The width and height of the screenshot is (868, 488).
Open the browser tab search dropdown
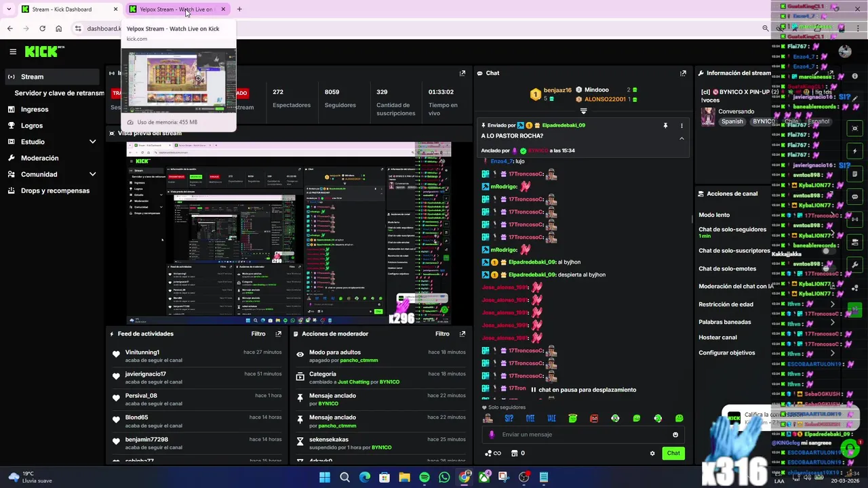point(9,9)
